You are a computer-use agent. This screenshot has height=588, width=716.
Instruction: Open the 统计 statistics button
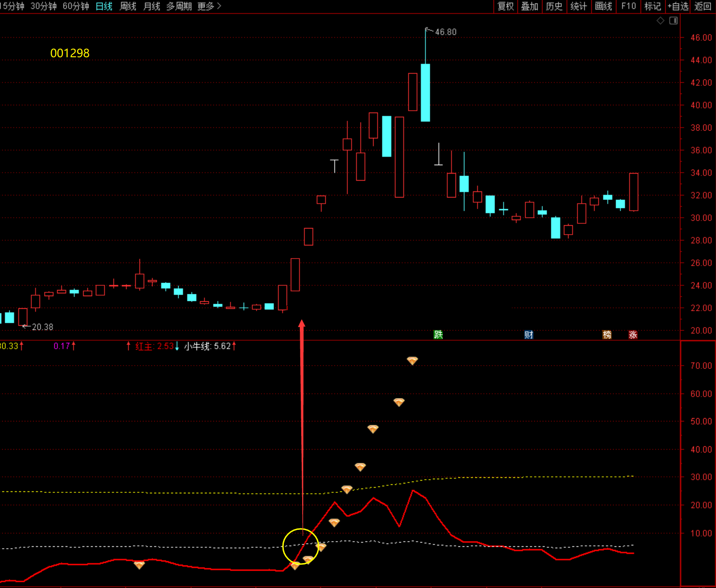click(x=579, y=6)
